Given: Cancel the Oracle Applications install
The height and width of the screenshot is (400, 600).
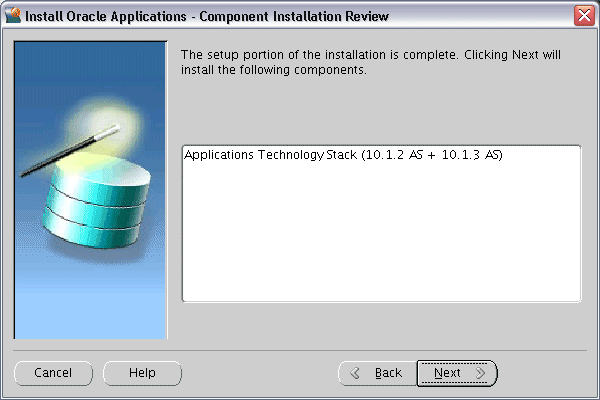Looking at the screenshot, I should coord(53,373).
